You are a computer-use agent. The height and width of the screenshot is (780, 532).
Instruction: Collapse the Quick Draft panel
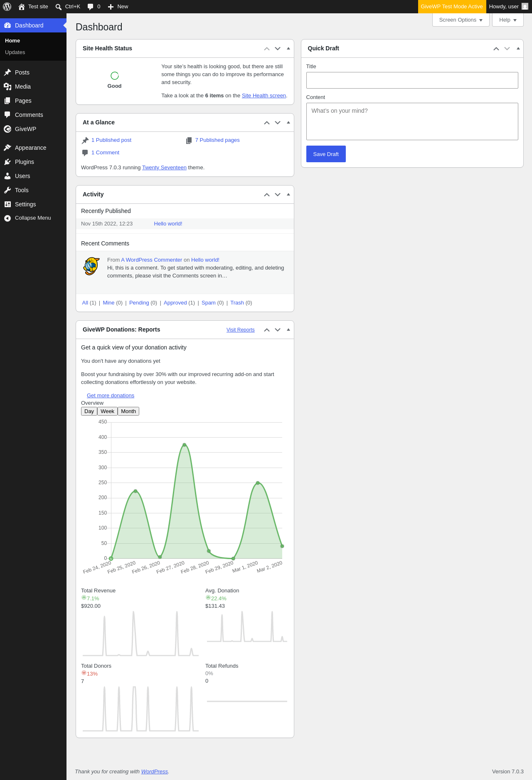(518, 49)
